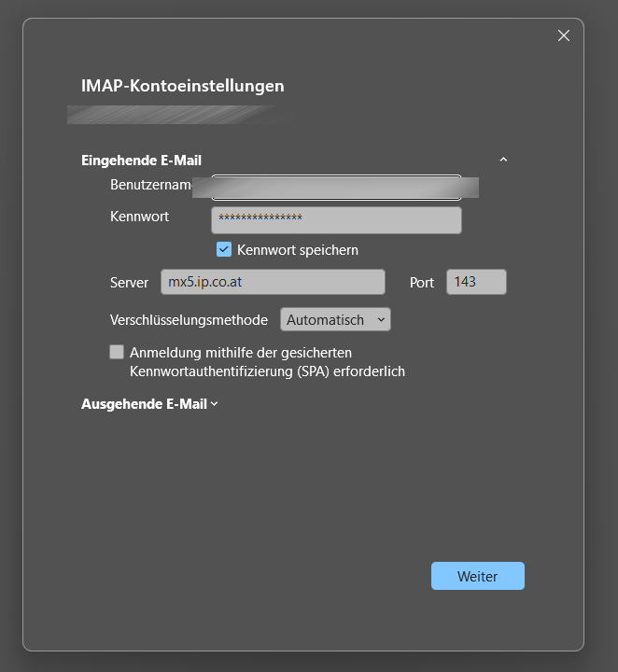Viewport: 618px width, 672px height.
Task: Click into the Benutzername text field
Action: 336,188
